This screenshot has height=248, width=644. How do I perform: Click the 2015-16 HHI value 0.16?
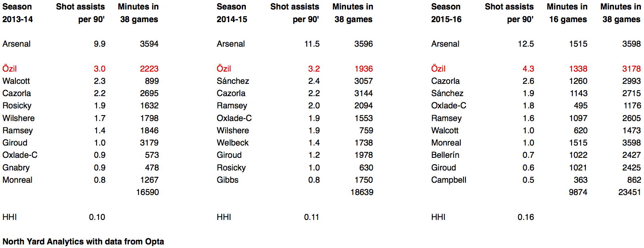click(526, 217)
